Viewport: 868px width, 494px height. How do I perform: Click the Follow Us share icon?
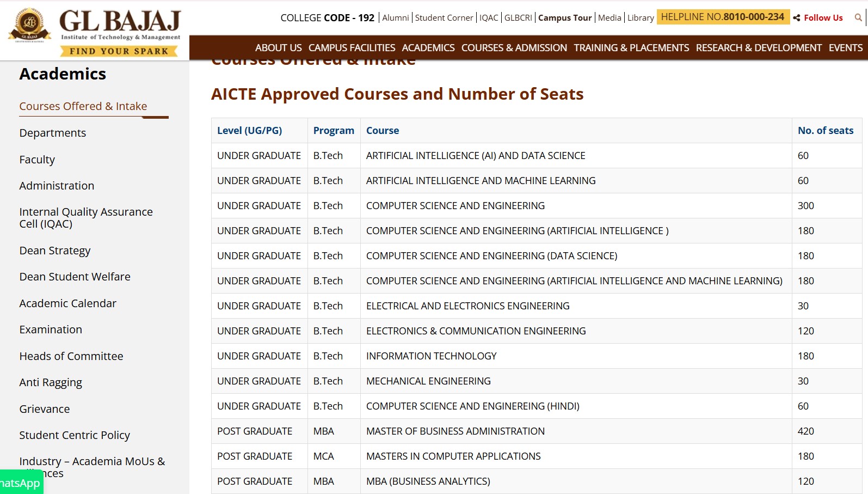coord(797,18)
